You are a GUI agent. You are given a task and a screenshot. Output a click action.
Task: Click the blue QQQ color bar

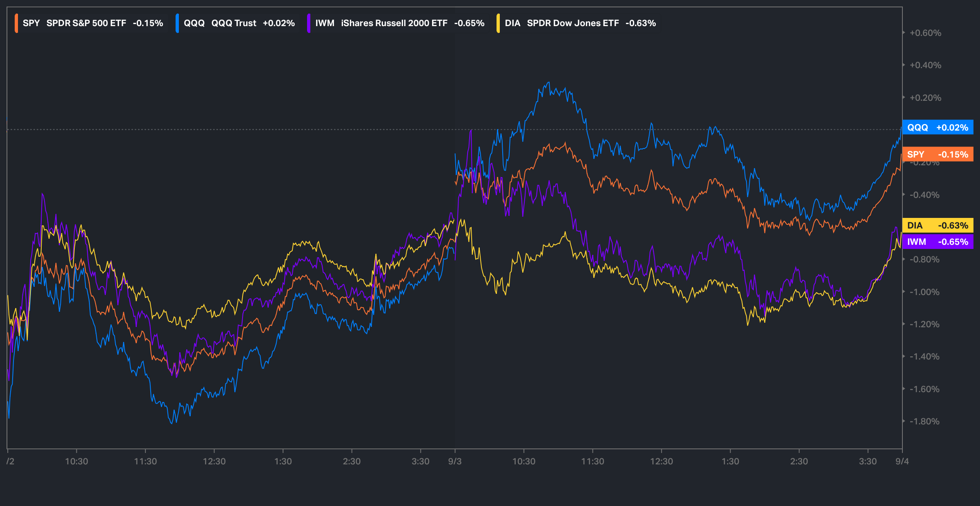(177, 23)
